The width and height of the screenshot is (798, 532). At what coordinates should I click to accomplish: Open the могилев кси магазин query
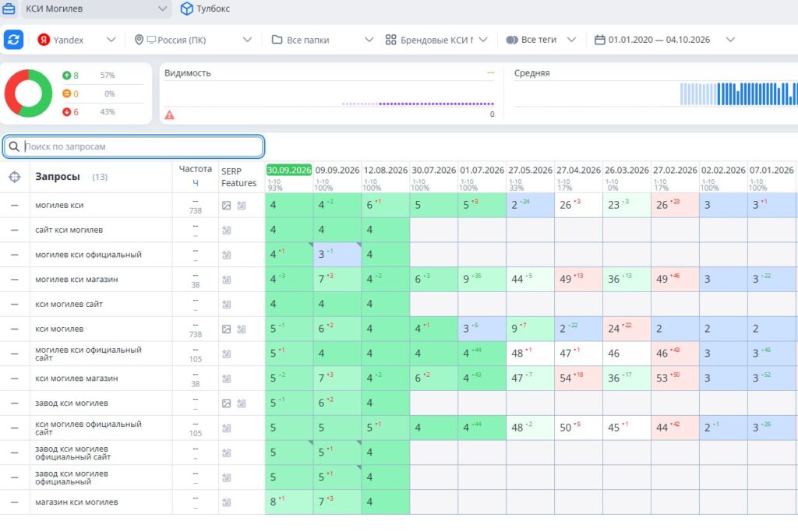click(x=76, y=279)
